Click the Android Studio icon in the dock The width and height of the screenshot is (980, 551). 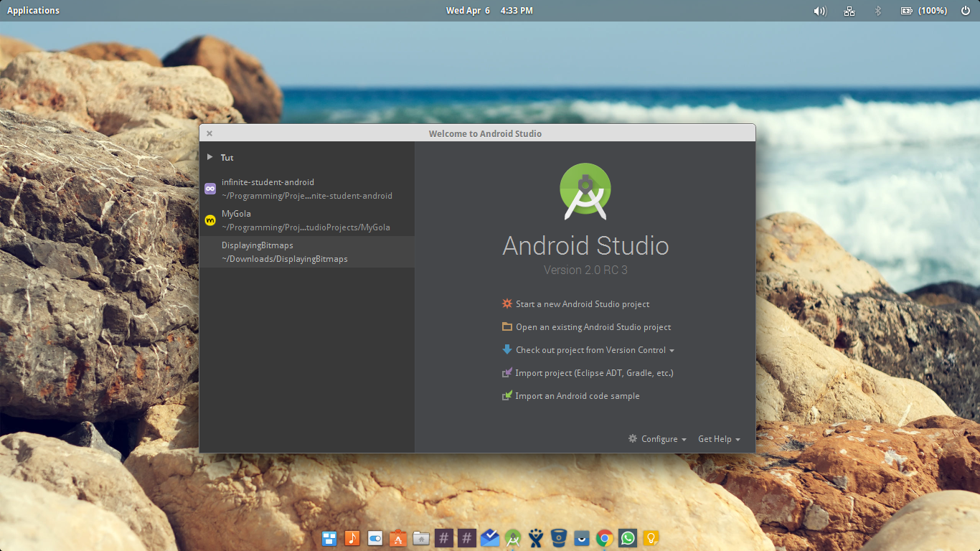click(513, 538)
